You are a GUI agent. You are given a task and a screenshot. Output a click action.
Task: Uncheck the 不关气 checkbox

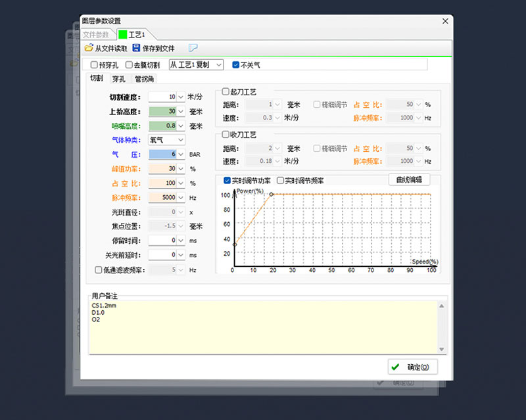(235, 64)
